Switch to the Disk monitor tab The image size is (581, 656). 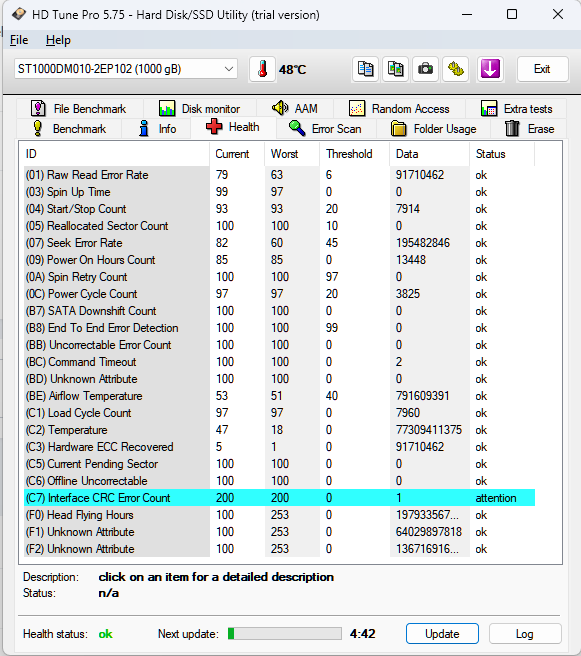click(200, 109)
